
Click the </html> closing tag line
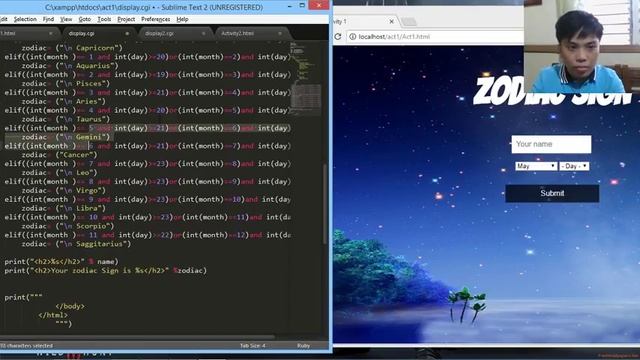(53, 315)
